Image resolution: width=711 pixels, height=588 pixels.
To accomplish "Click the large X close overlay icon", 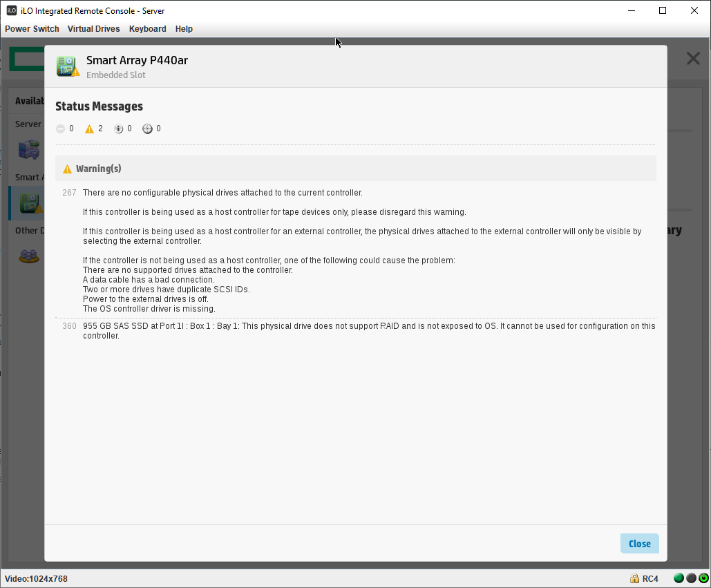I will click(693, 59).
